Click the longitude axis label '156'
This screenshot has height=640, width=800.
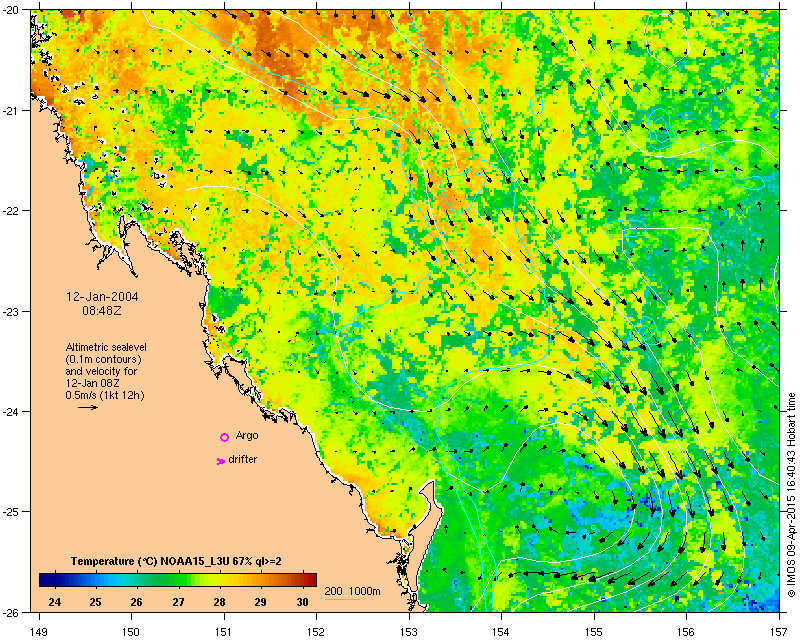687,632
